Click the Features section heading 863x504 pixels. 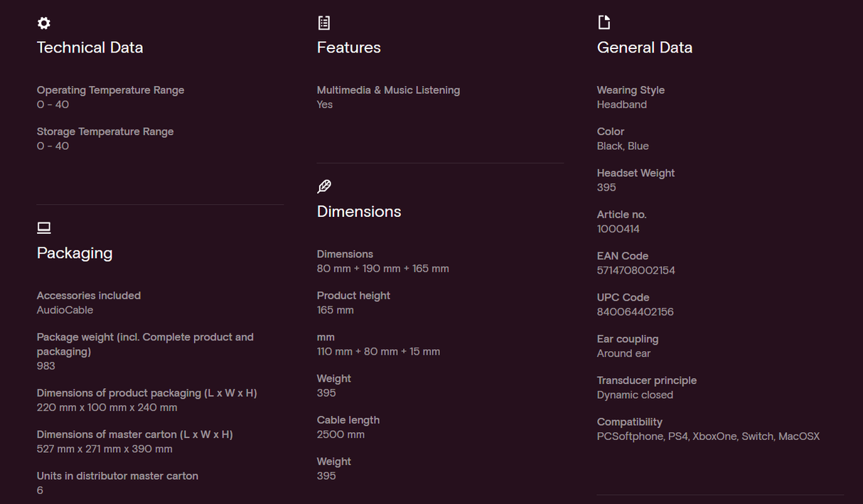(349, 48)
